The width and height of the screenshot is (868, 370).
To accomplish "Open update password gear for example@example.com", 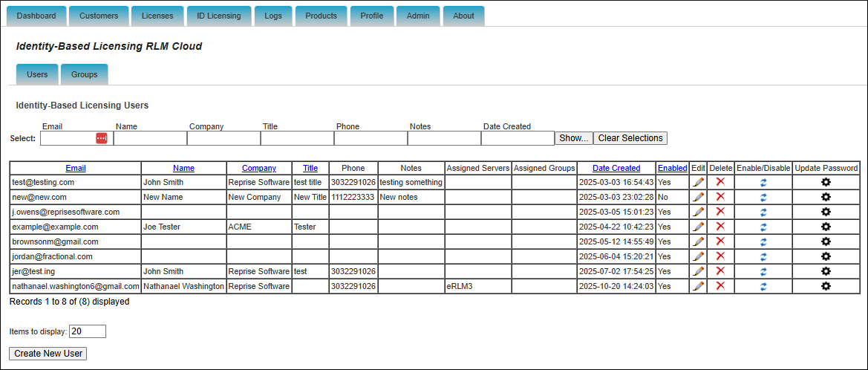I will coord(826,227).
